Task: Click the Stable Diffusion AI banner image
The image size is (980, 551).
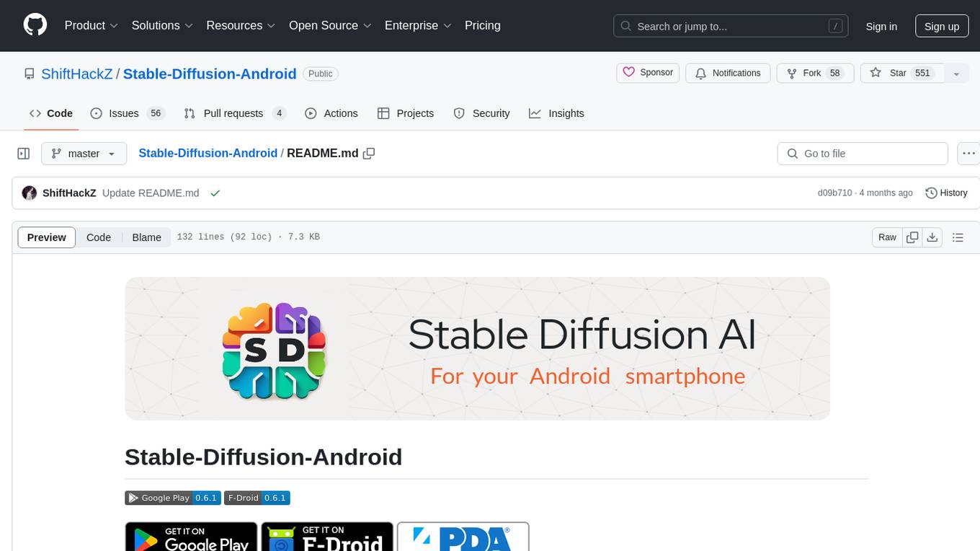Action: click(477, 348)
